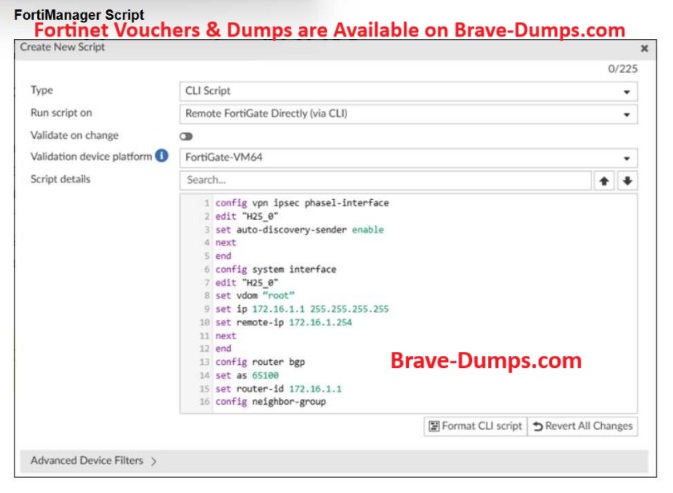The width and height of the screenshot is (673, 493).
Task: Click the info icon beside Validation device platform
Action: coord(161,157)
